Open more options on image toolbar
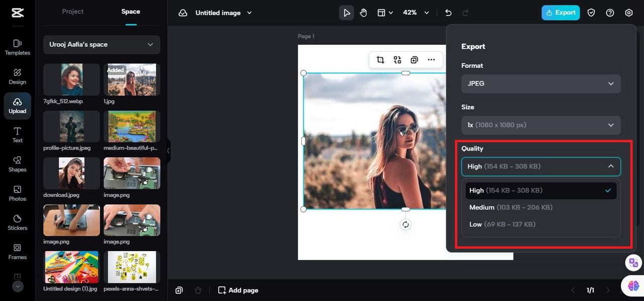644x301 pixels. coord(431,60)
